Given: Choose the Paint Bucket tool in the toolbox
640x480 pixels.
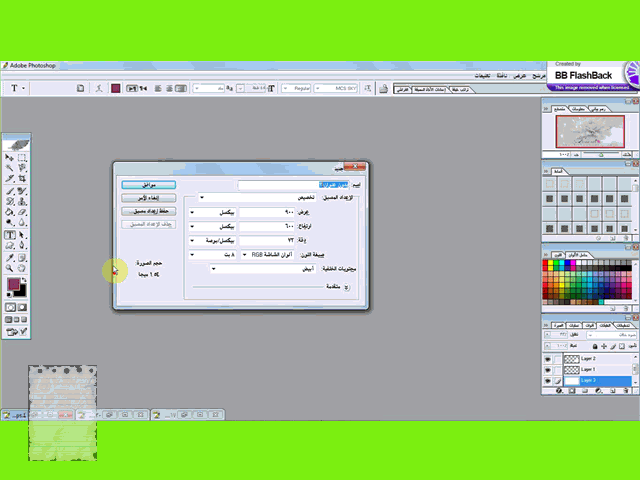Looking at the screenshot, I should pos(10,212).
